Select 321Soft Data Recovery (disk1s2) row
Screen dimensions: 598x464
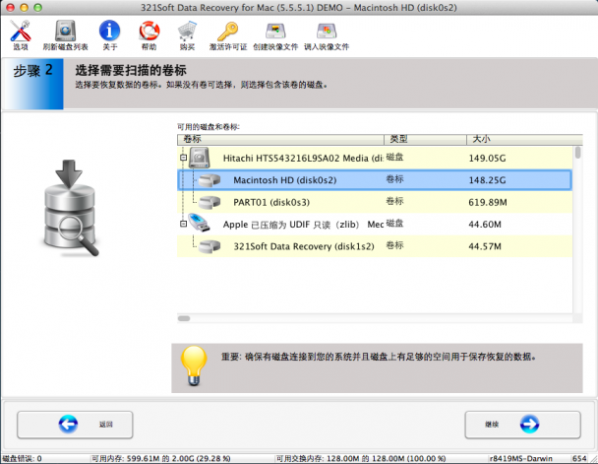[375, 246]
